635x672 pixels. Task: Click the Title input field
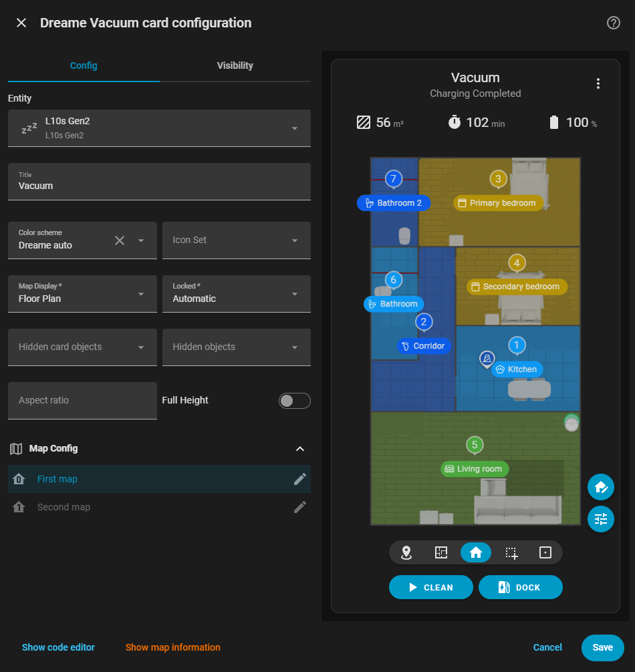coord(159,182)
